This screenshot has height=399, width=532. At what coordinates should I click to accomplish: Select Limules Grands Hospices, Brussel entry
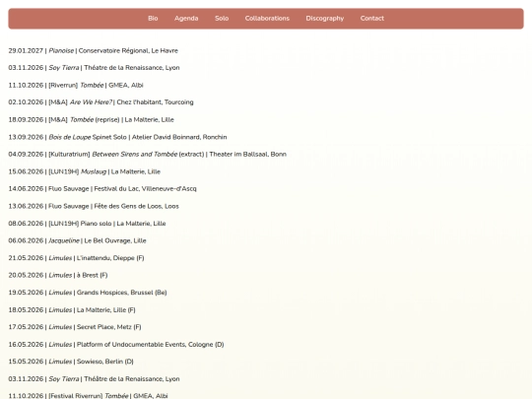pos(88,293)
